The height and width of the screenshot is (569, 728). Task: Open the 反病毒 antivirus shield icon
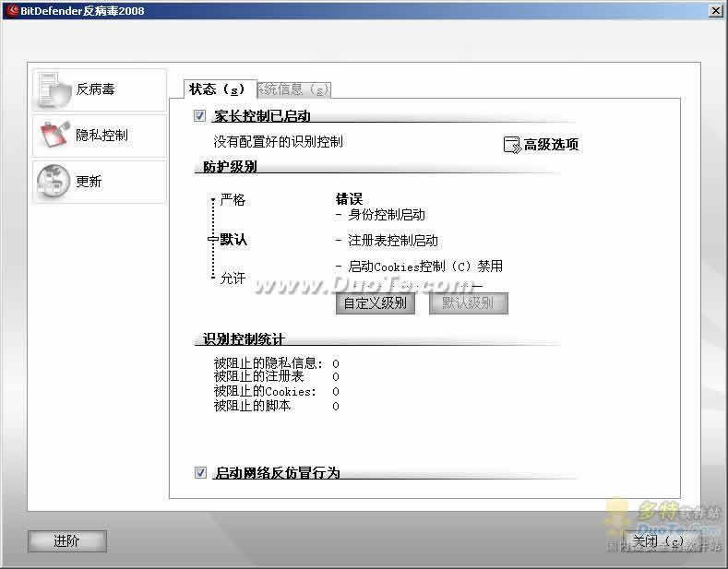54,89
